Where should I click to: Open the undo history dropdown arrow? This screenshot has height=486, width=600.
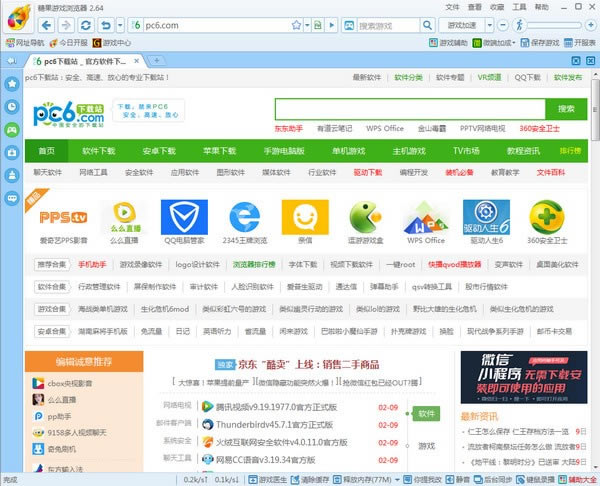pyautogui.click(x=120, y=26)
